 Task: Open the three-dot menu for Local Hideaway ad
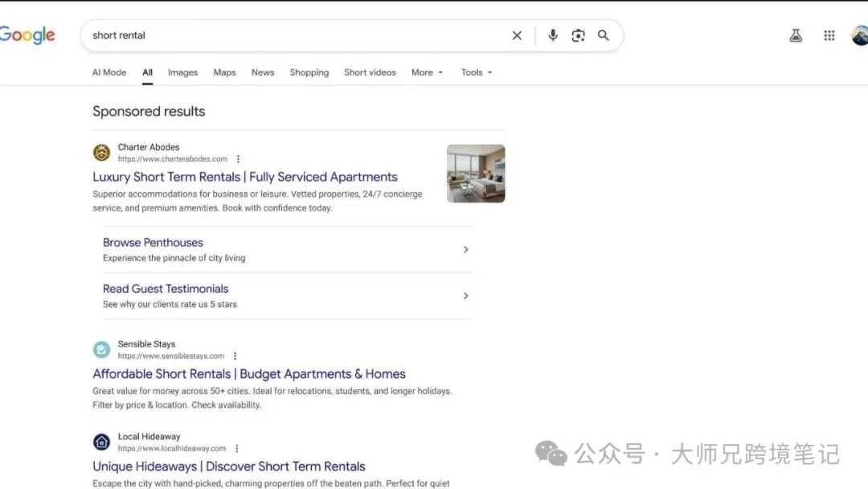236,449
